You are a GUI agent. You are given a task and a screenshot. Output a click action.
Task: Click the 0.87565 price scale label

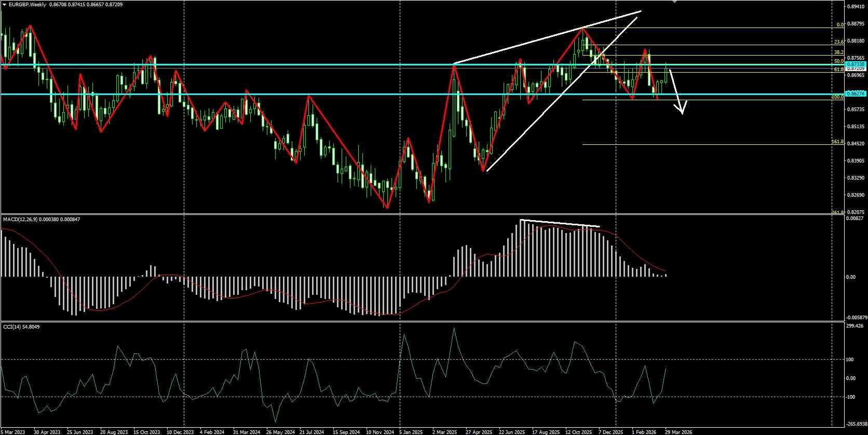pyautogui.click(x=856, y=58)
